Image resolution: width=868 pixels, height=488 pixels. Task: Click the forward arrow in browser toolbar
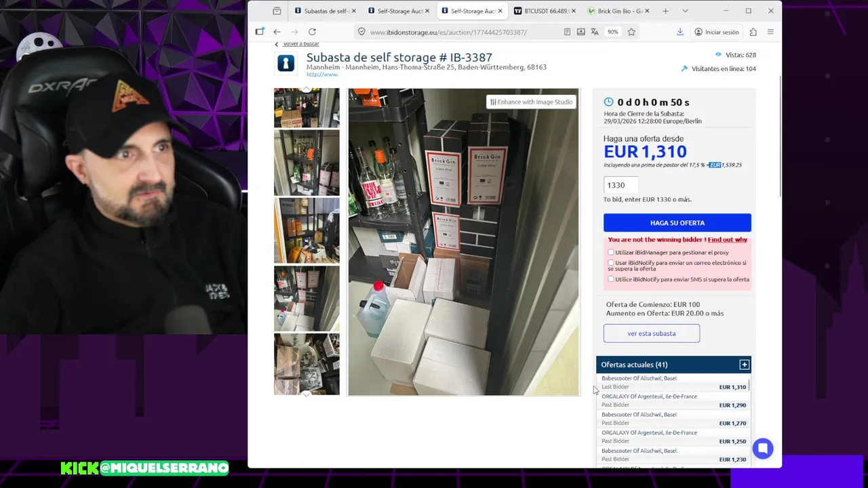(x=294, y=32)
